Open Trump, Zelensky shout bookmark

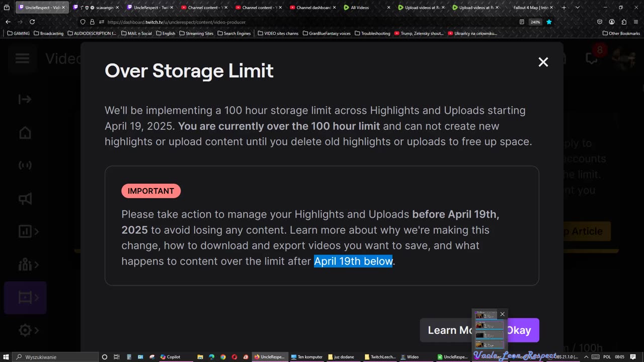pyautogui.click(x=419, y=33)
